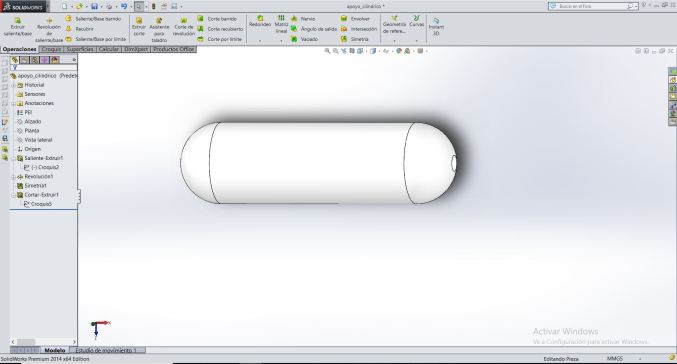Open Estudio de movimiento 1 tab
677x364 pixels.
click(x=107, y=350)
